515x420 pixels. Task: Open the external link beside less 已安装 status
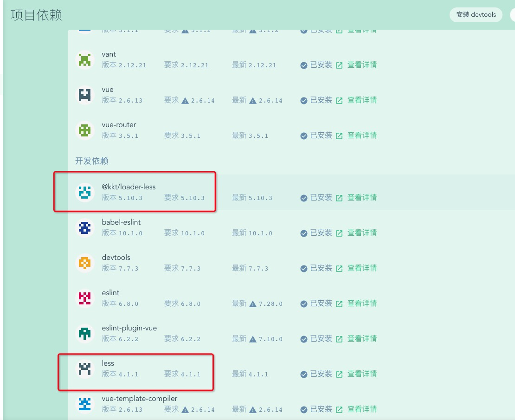(339, 374)
